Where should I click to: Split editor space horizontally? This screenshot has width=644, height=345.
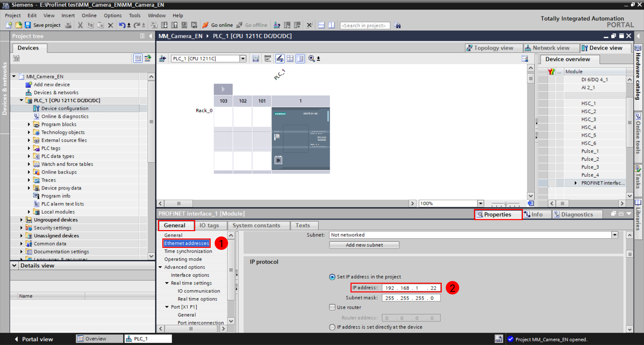click(x=321, y=25)
